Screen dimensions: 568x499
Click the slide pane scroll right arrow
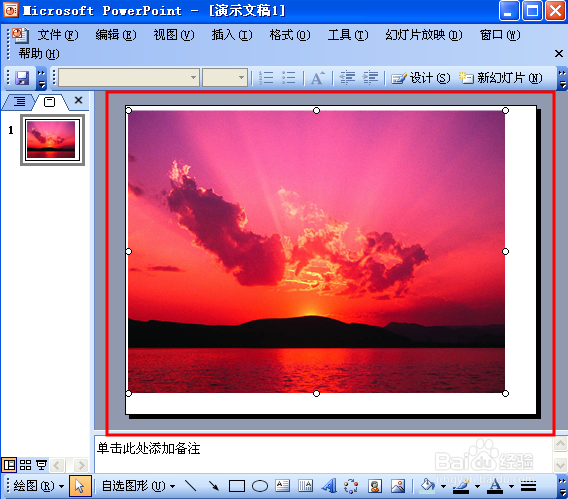(x=81, y=465)
